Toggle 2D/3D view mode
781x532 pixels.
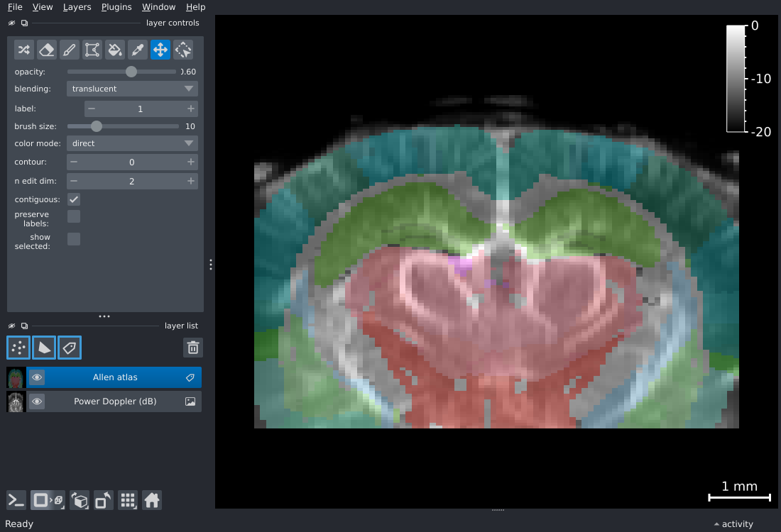pyautogui.click(x=48, y=500)
